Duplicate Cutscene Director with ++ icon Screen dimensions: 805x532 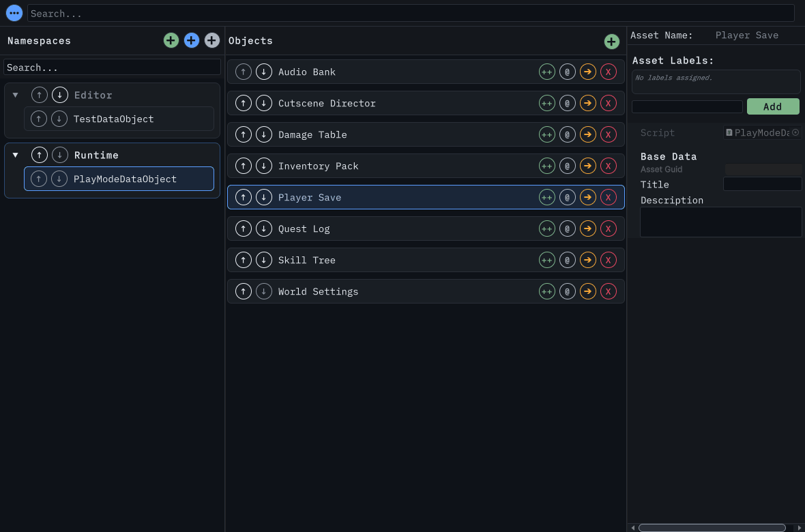[x=546, y=103]
